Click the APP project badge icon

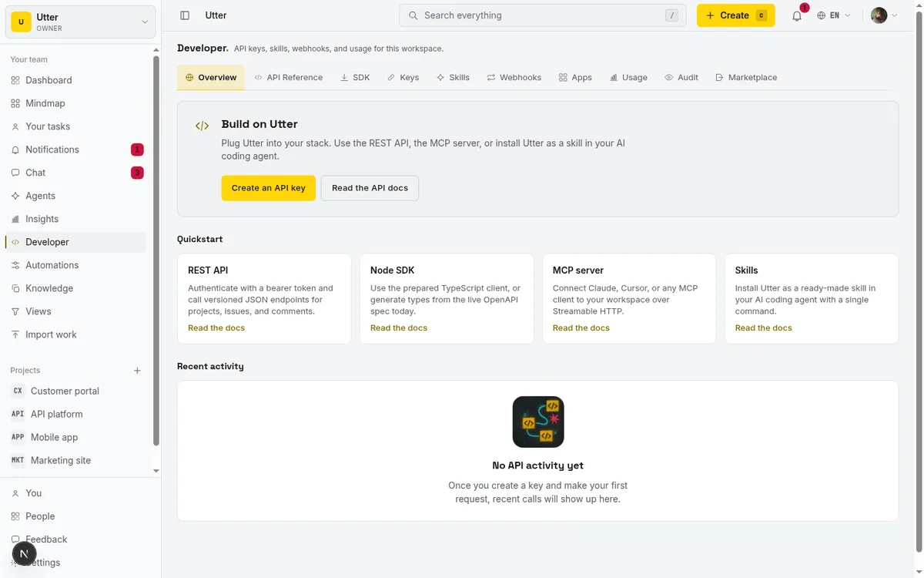coord(18,437)
